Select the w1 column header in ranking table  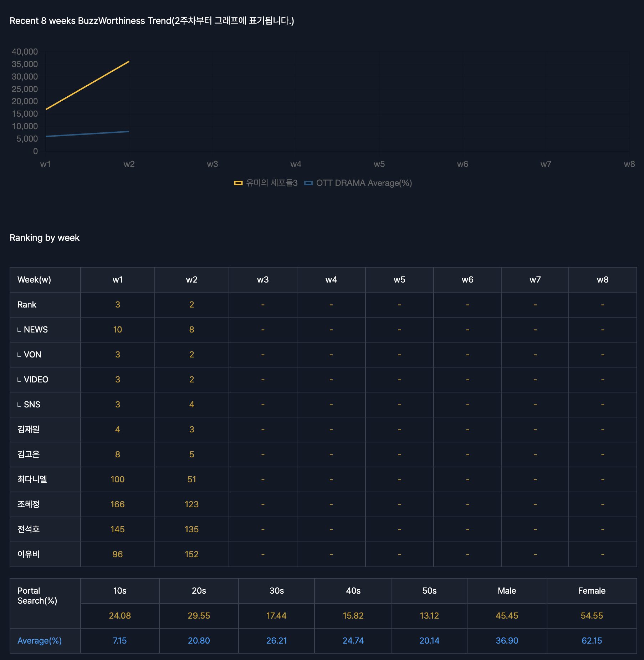pos(117,280)
